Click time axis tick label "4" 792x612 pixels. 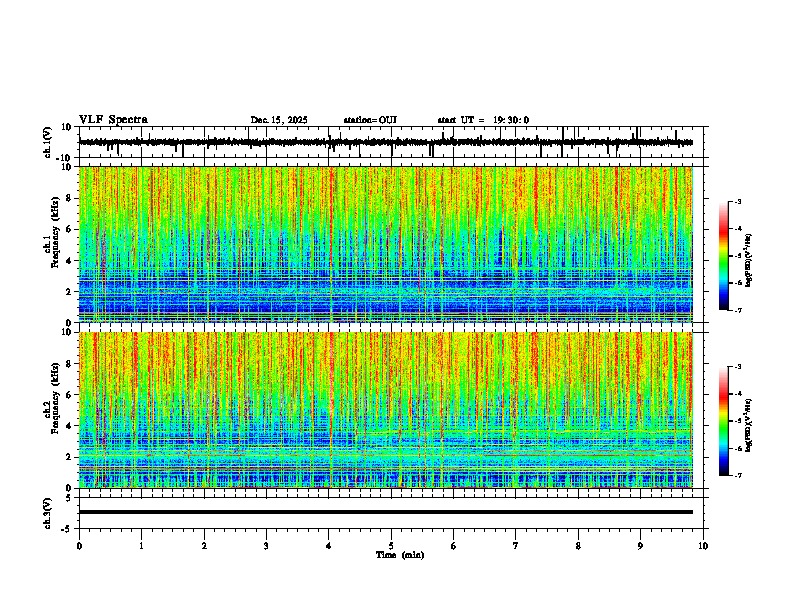point(329,546)
